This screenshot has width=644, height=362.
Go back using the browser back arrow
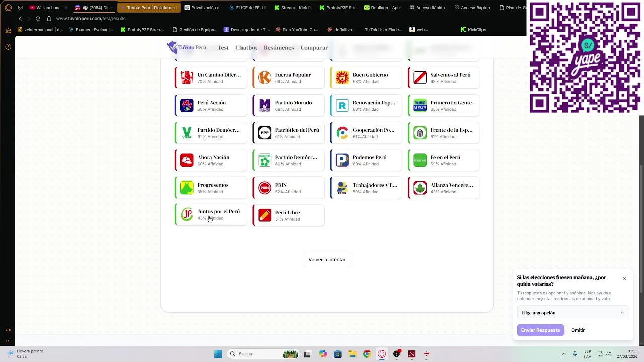pyautogui.click(x=20, y=19)
